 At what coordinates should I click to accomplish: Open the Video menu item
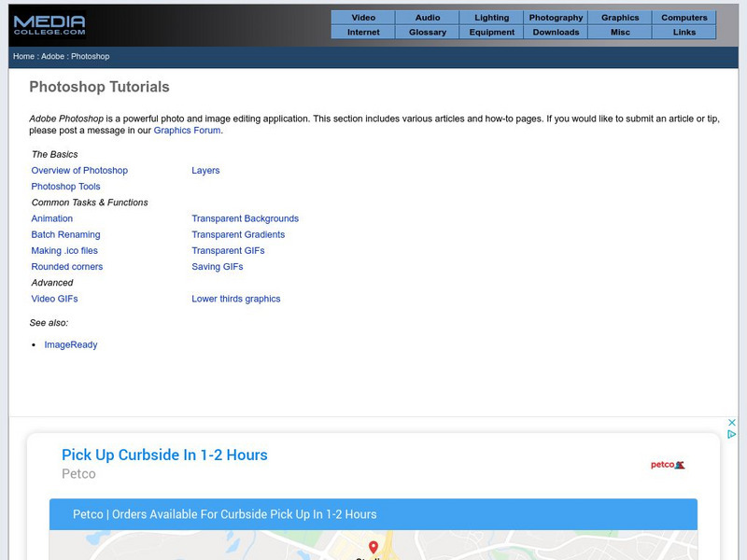(363, 18)
